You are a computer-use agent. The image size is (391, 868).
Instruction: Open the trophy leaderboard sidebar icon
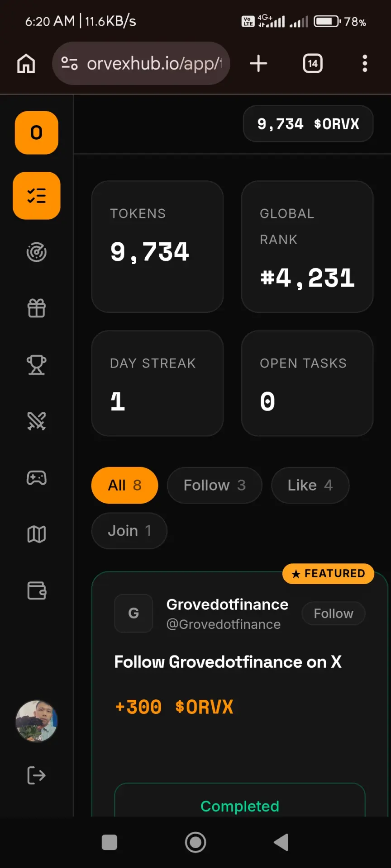coord(37,365)
